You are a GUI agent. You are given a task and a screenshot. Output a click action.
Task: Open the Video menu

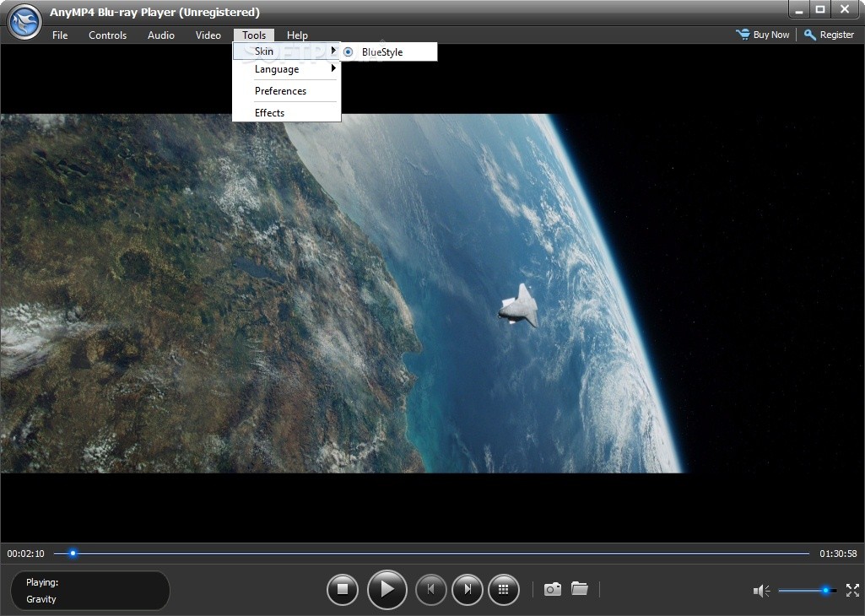tap(208, 35)
